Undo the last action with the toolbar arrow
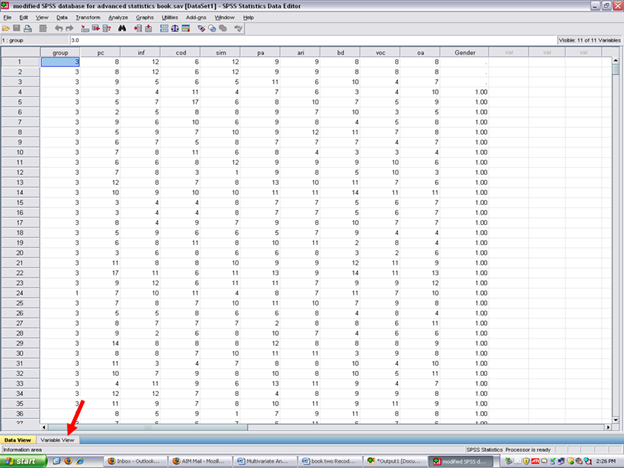The width and height of the screenshot is (624, 468). click(59, 28)
